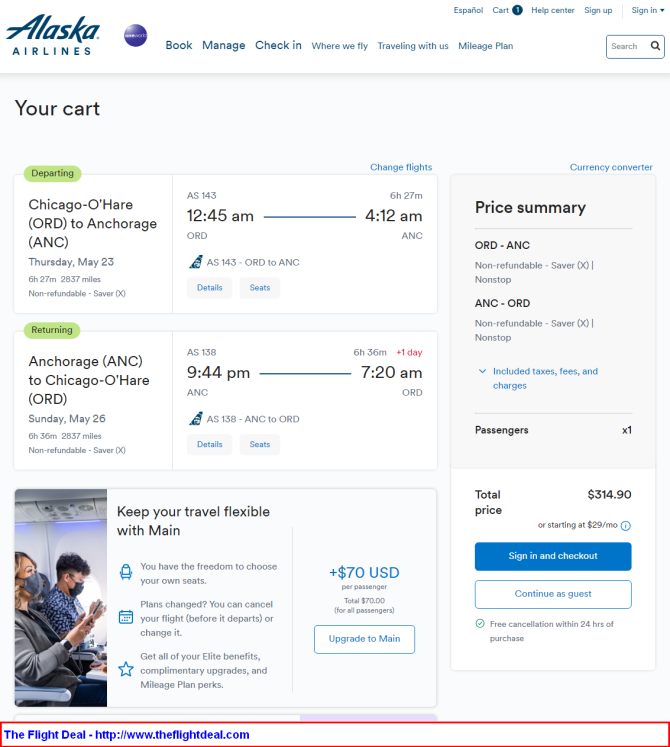Image resolution: width=670 pixels, height=747 pixels.
Task: Click into the Search input field
Action: coord(628,46)
